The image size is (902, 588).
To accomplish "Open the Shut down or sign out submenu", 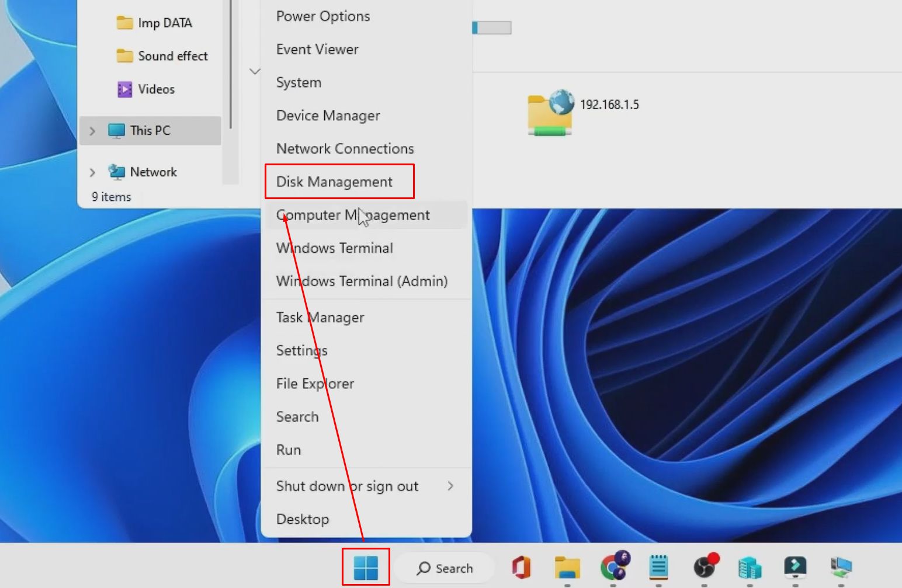I will pos(347,486).
